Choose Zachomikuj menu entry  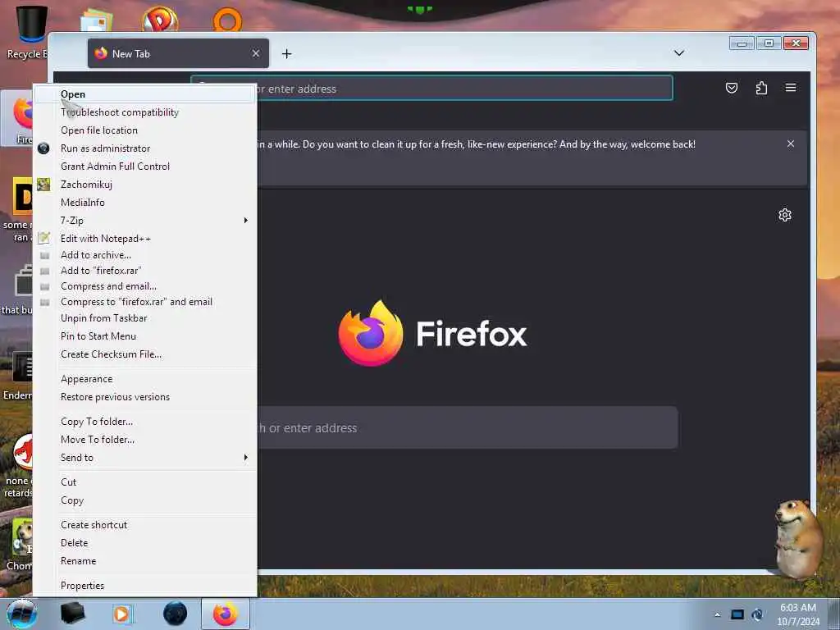144,185
